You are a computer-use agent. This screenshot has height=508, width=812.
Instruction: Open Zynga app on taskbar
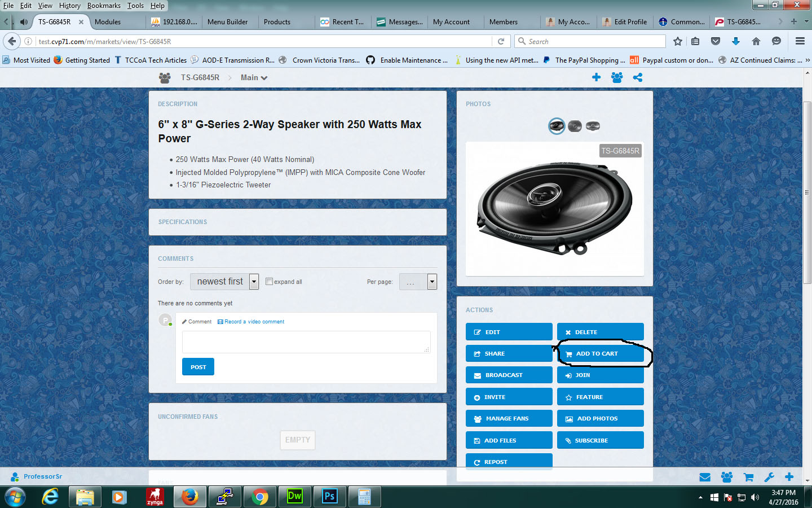[155, 497]
